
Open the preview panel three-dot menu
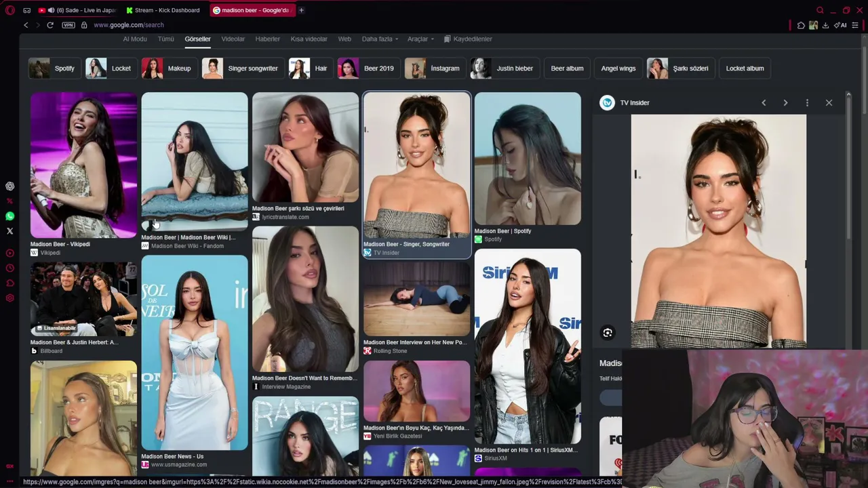[x=807, y=102]
